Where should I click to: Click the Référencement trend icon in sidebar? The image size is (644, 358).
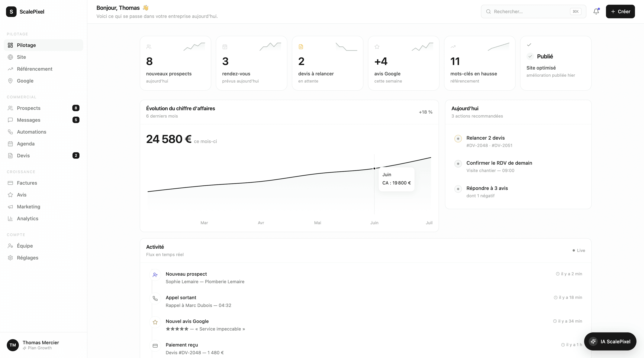pyautogui.click(x=10, y=69)
